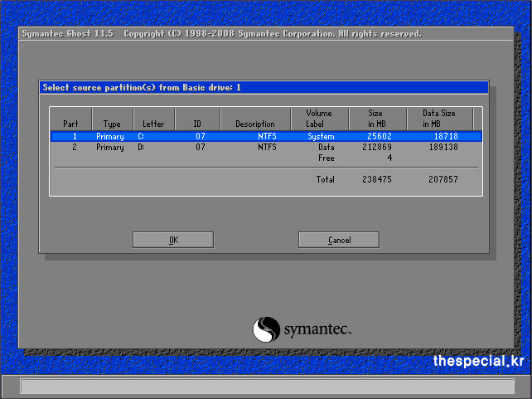The width and height of the screenshot is (532, 399).
Task: Click the 25602 size value
Action: click(380, 137)
